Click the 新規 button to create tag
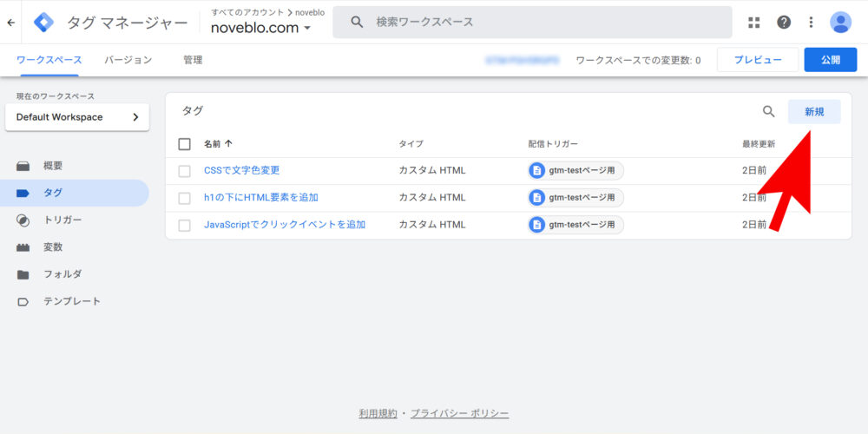This screenshot has width=868, height=434. click(x=813, y=111)
